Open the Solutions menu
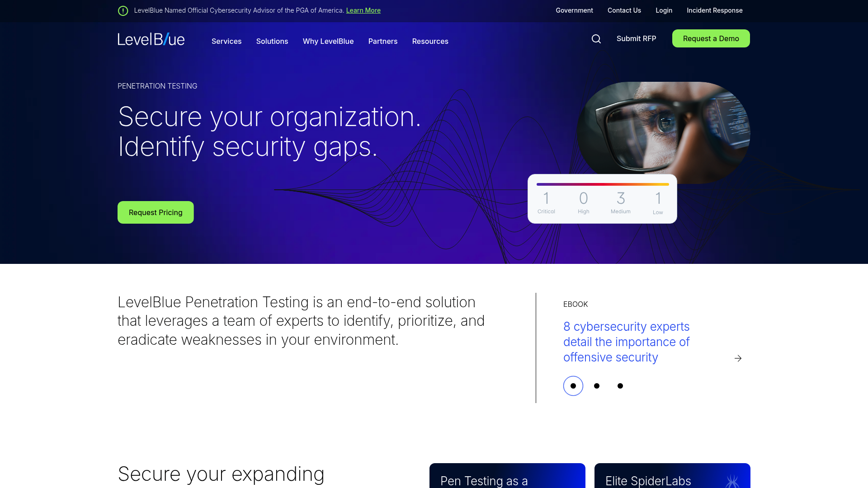This screenshot has height=488, width=868. tap(272, 41)
